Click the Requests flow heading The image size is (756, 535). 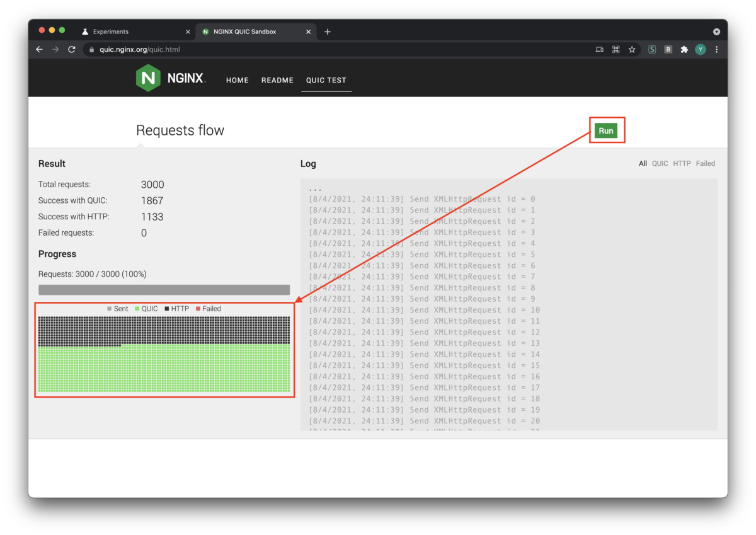coord(180,130)
